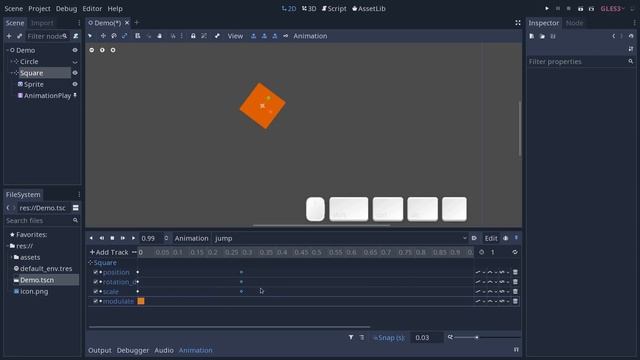Disable the rotation_degrees track checkbox
Viewport: 640px width, 360px height.
(96, 282)
